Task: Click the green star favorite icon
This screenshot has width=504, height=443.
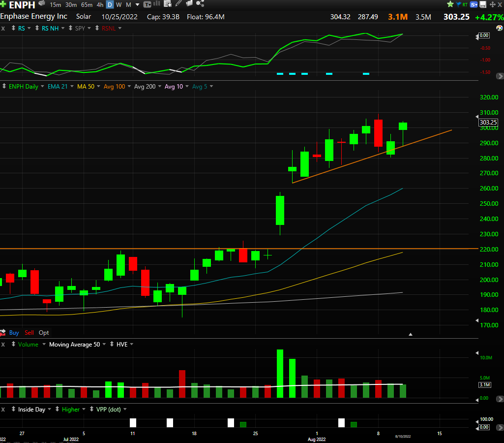Action: coord(450,4)
